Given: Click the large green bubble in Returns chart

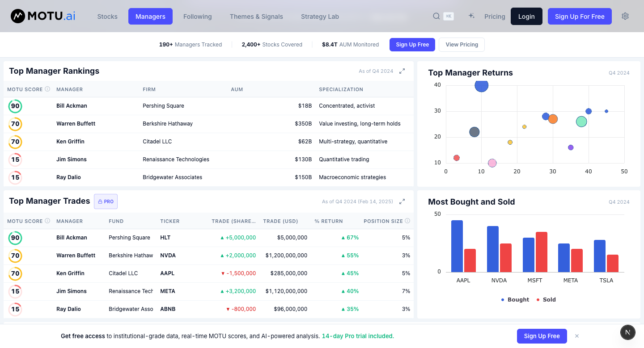Looking at the screenshot, I should [x=581, y=122].
